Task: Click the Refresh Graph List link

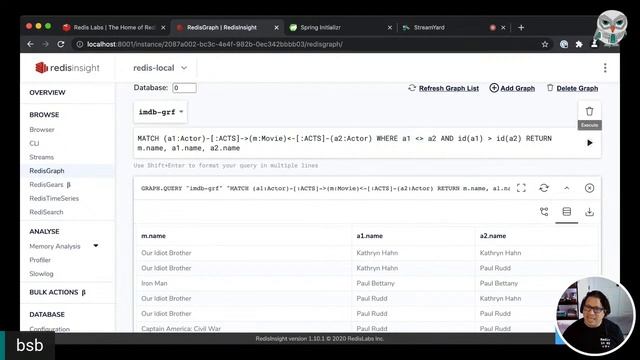Action: [x=449, y=88]
